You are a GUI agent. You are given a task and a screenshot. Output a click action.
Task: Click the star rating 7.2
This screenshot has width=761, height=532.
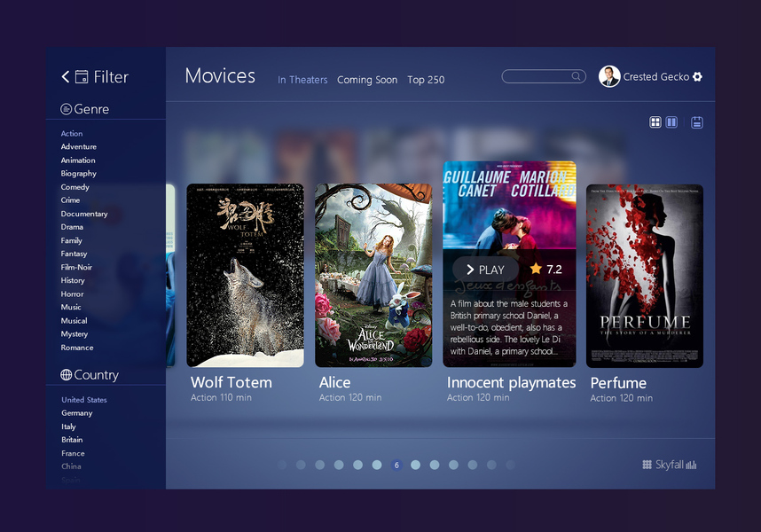coord(546,270)
